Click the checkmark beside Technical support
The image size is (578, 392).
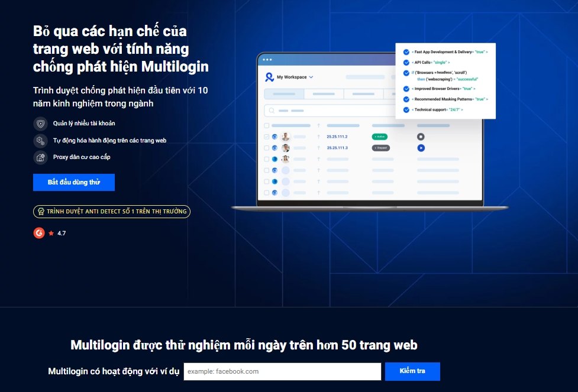406,110
